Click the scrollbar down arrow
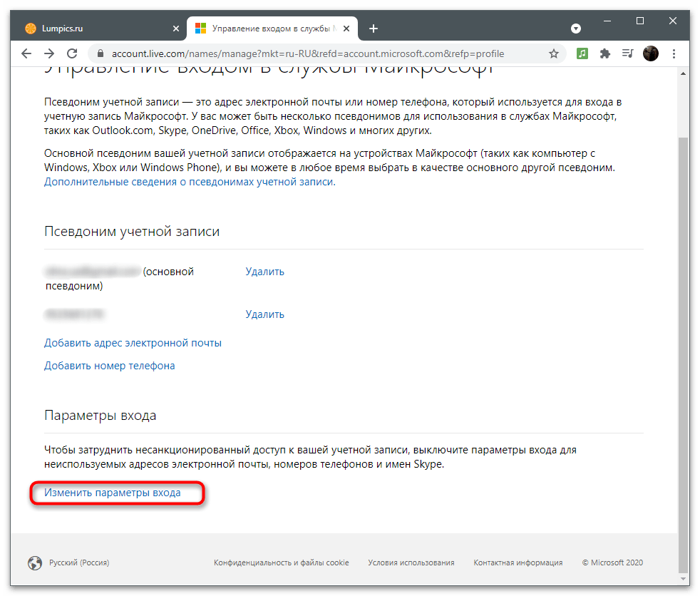This screenshot has height=596, width=700. pyautogui.click(x=683, y=579)
